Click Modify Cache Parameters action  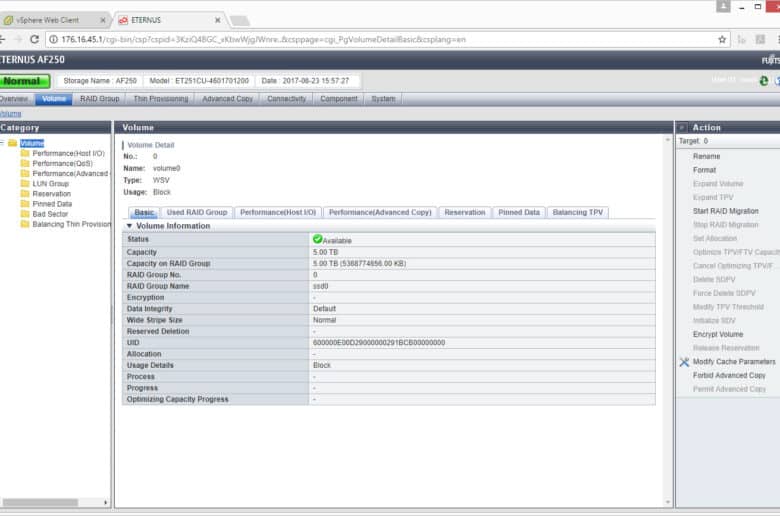pos(734,362)
